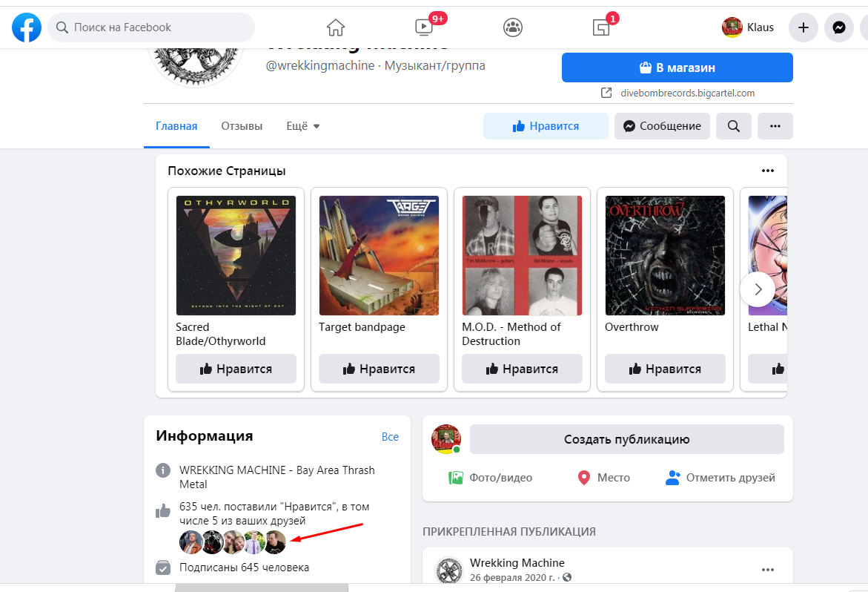Viewport: 868px width, 592px height.
Task: Switch to the Отзывы tab
Action: [x=242, y=125]
